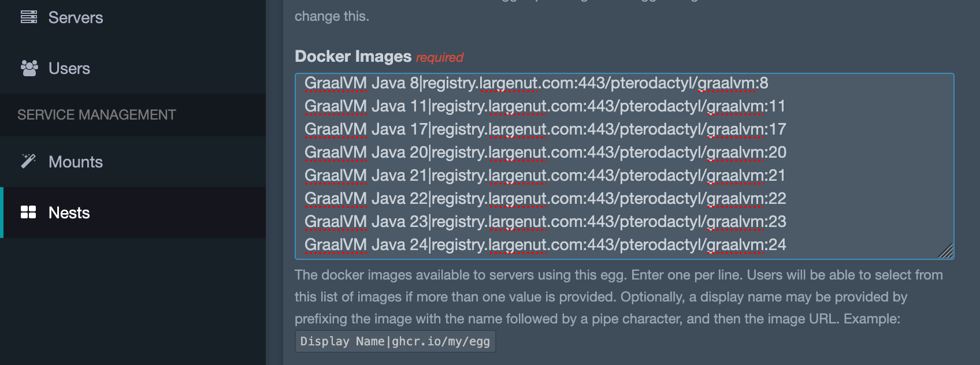
Task: Place cursor in GraalVM Java 8 line
Action: click(x=536, y=83)
